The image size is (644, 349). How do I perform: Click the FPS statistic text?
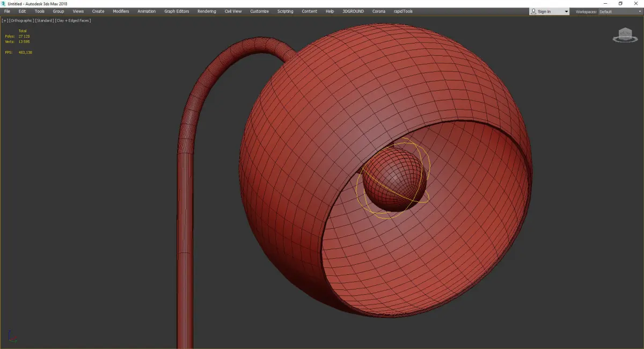[18, 52]
